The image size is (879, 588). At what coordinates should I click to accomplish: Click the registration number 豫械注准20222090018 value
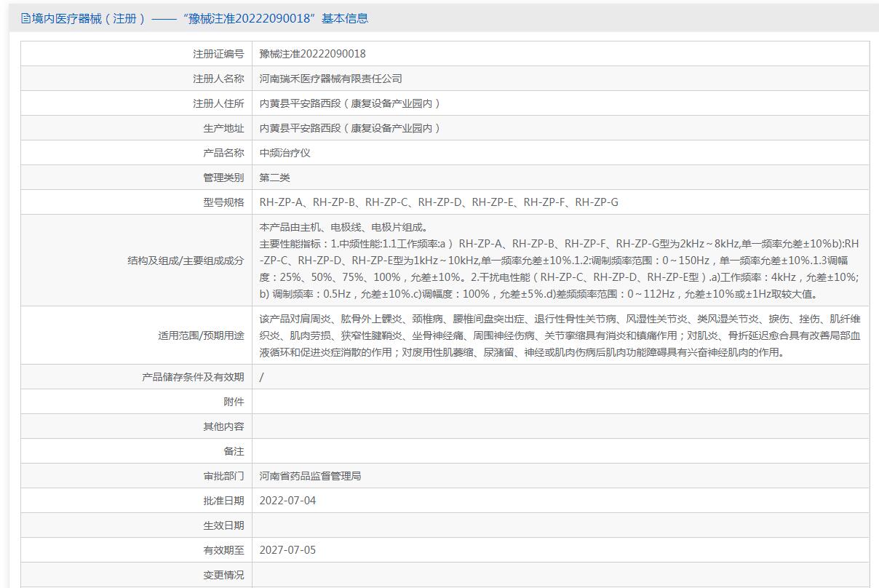312,54
